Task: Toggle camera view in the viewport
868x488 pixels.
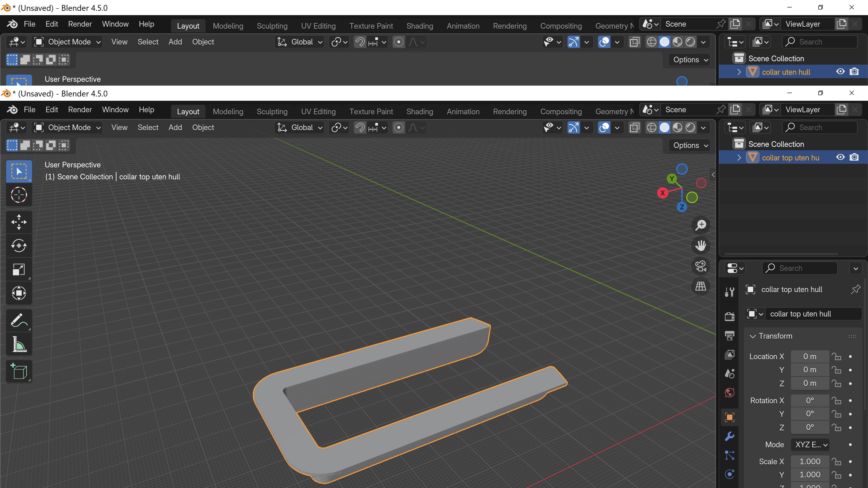Action: coord(701,266)
